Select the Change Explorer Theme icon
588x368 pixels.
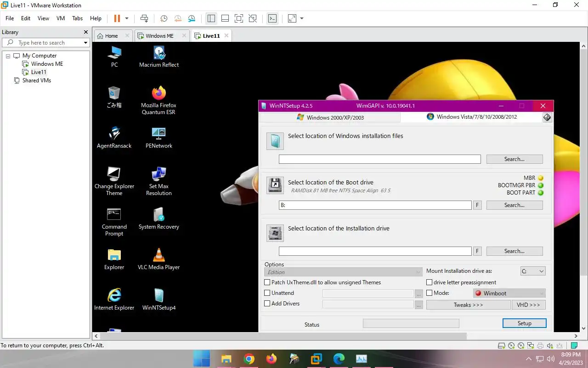click(114, 181)
